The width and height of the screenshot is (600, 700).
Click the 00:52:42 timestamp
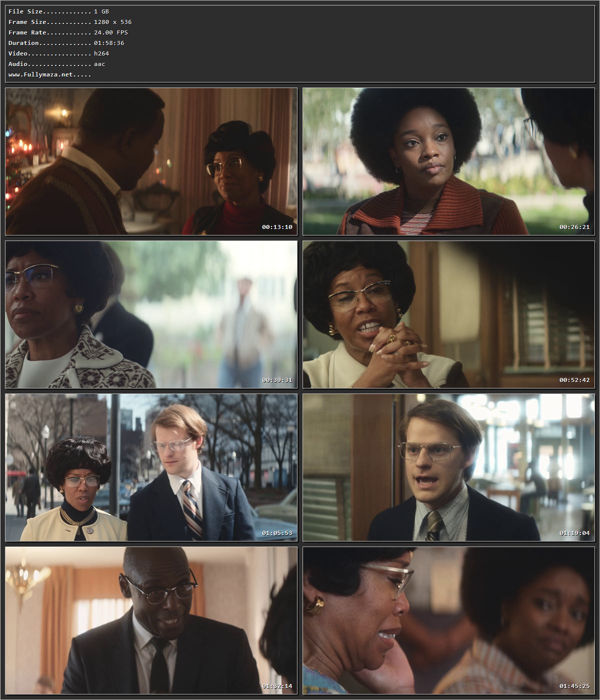(574, 380)
